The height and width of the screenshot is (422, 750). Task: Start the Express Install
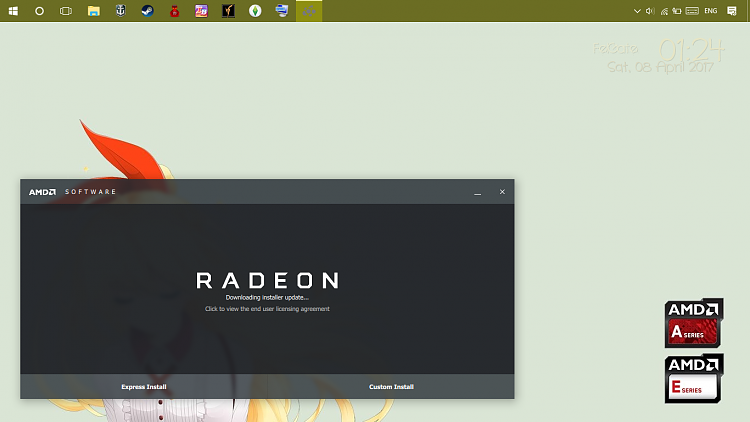(x=143, y=387)
